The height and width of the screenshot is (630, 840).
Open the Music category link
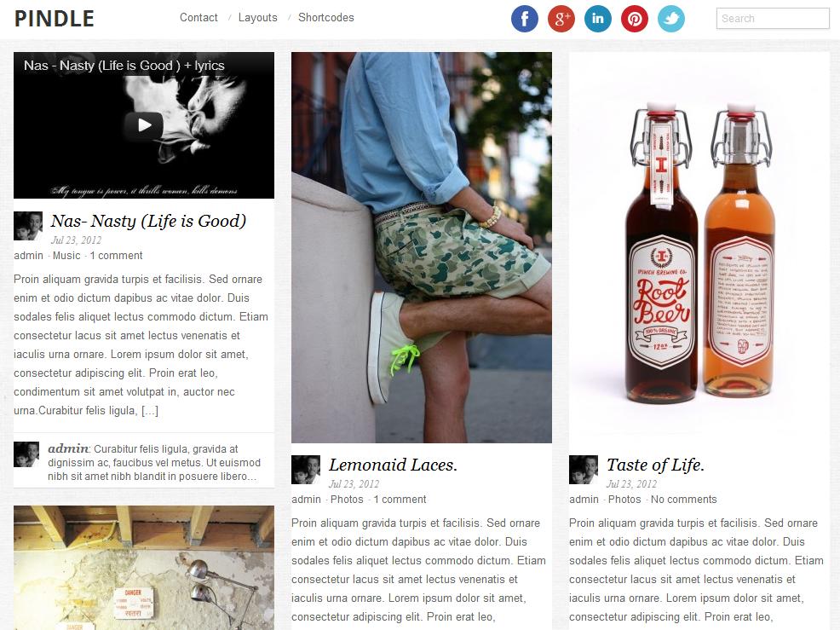[x=66, y=256]
